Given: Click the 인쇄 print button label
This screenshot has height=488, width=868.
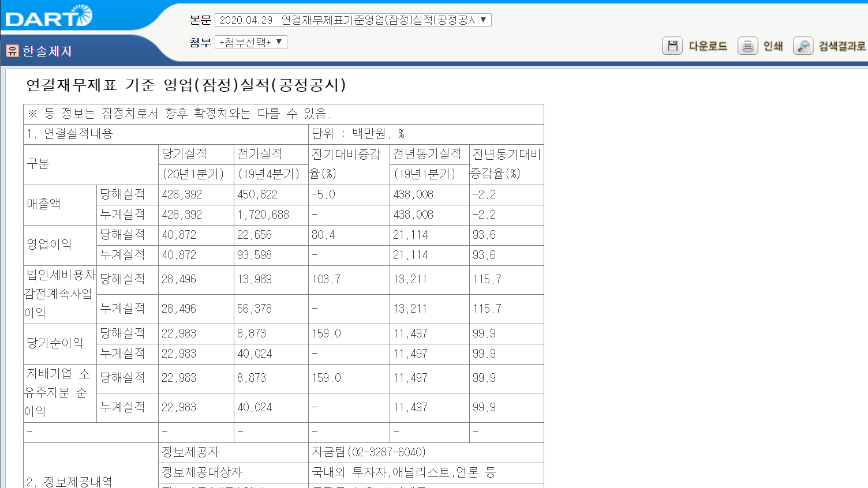Looking at the screenshot, I should pyautogui.click(x=773, y=46).
